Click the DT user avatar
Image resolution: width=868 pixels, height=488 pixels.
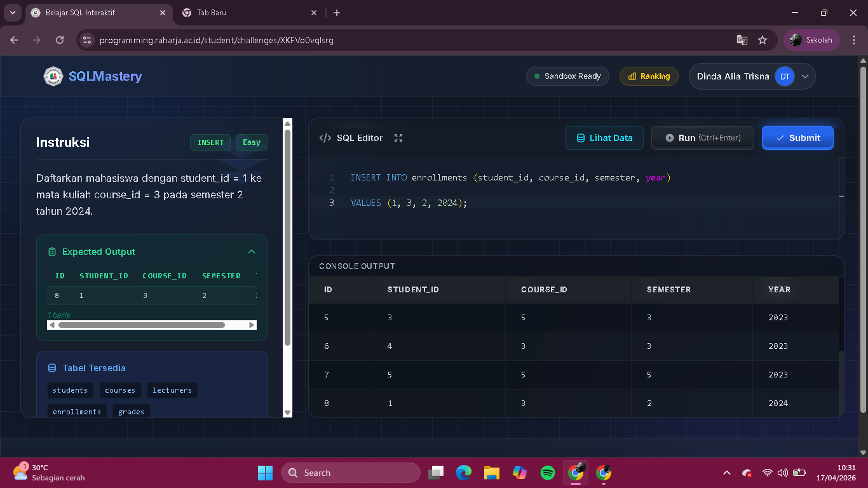(785, 76)
